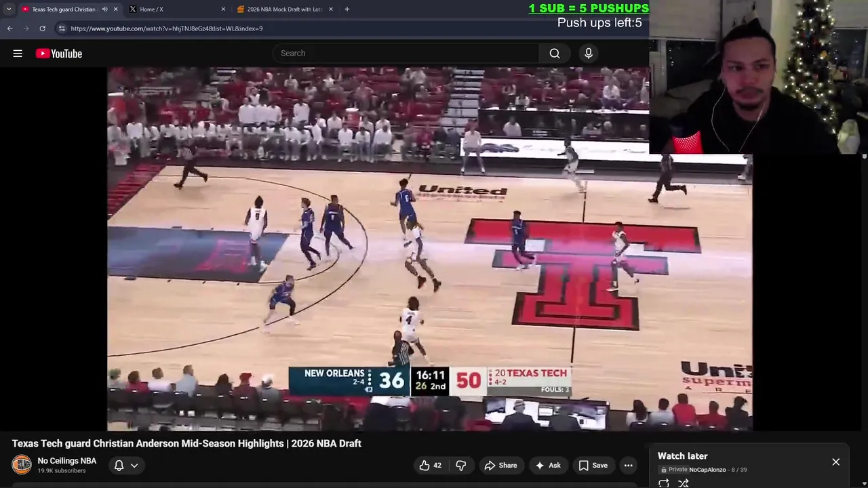
Task: Close the Home / X tab
Action: (x=223, y=9)
